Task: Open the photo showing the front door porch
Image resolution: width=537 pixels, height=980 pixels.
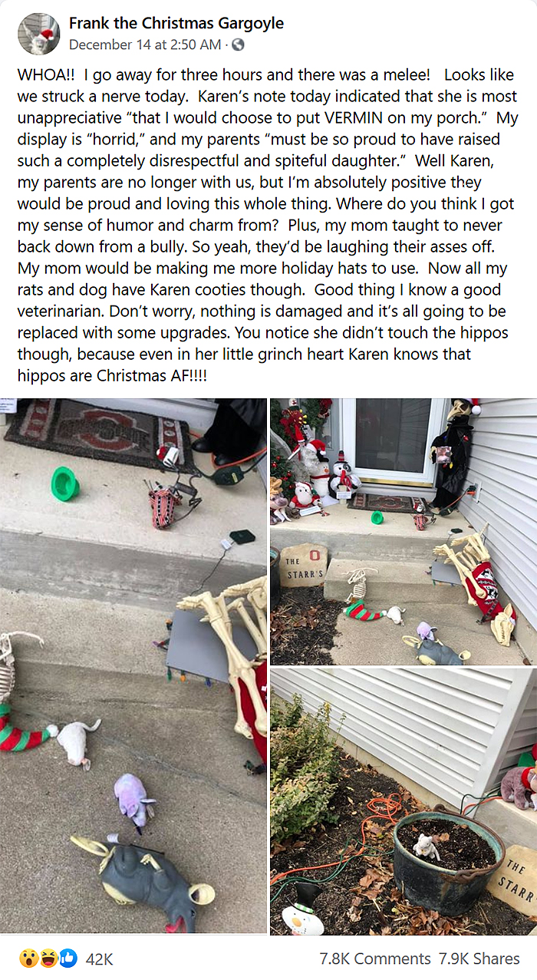Action: tap(404, 531)
